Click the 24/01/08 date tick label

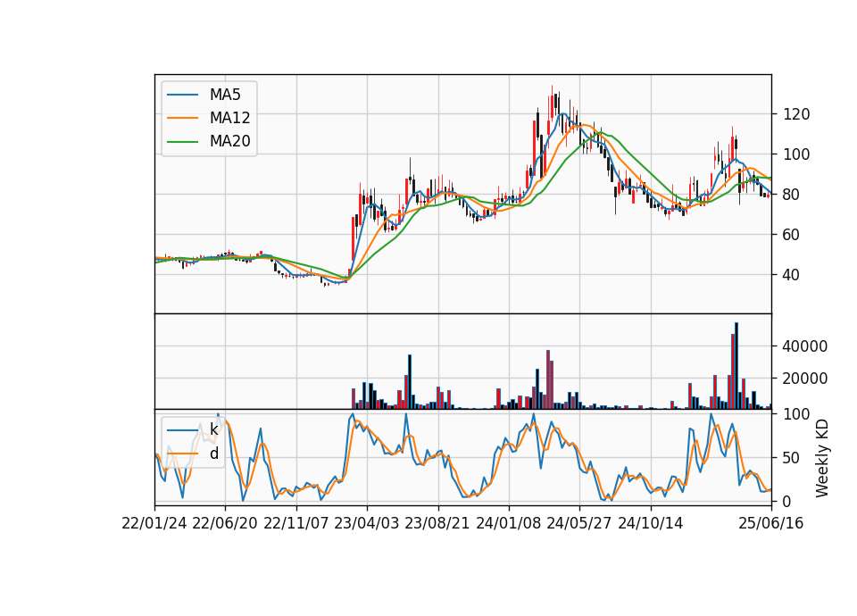click(509, 523)
